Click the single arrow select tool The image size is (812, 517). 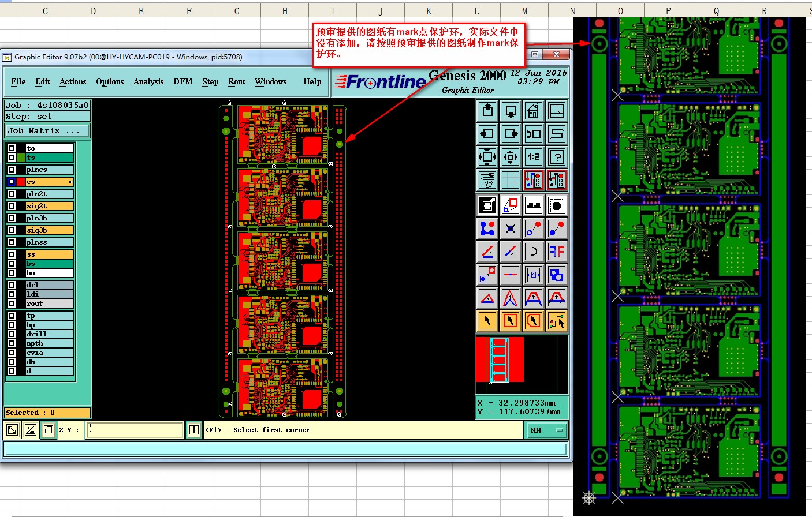(x=487, y=321)
